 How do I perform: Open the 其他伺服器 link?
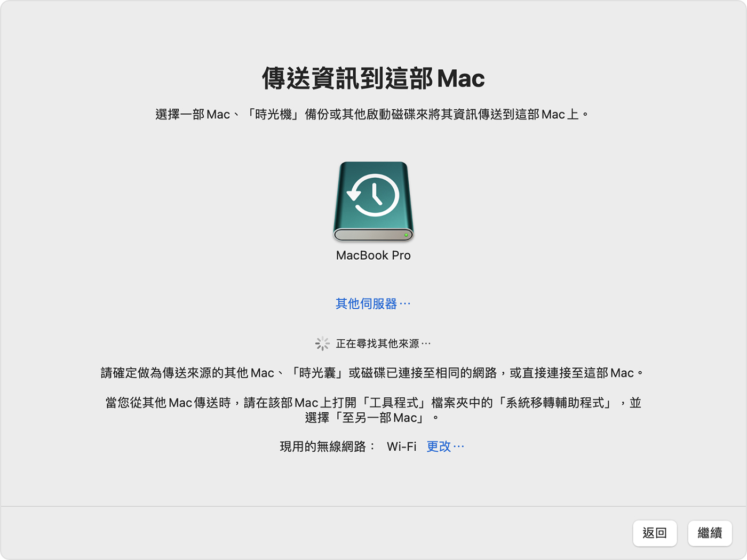click(373, 304)
